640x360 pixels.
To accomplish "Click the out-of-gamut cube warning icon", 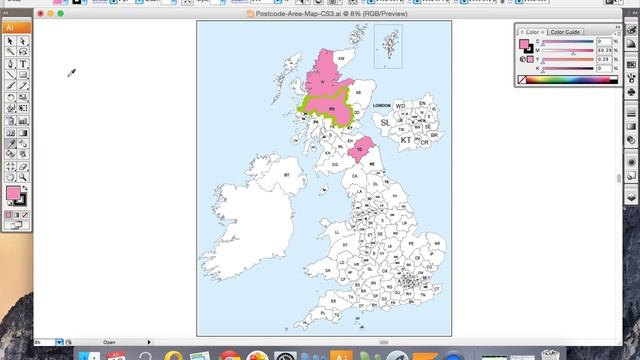I will 522,59.
